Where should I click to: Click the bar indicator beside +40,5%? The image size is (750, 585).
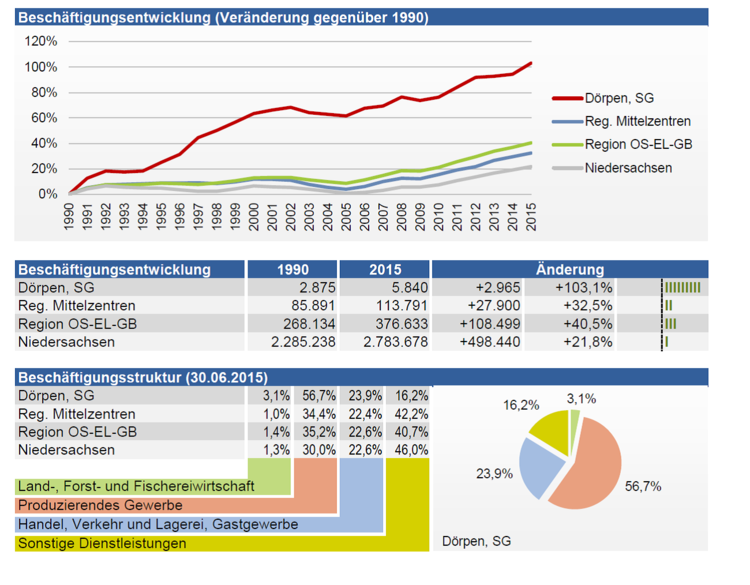click(671, 324)
